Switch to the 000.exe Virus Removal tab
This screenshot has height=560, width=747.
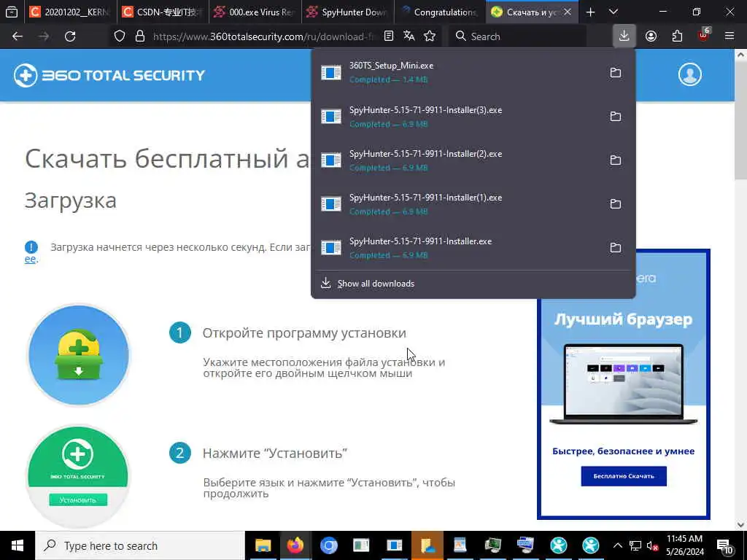point(255,12)
